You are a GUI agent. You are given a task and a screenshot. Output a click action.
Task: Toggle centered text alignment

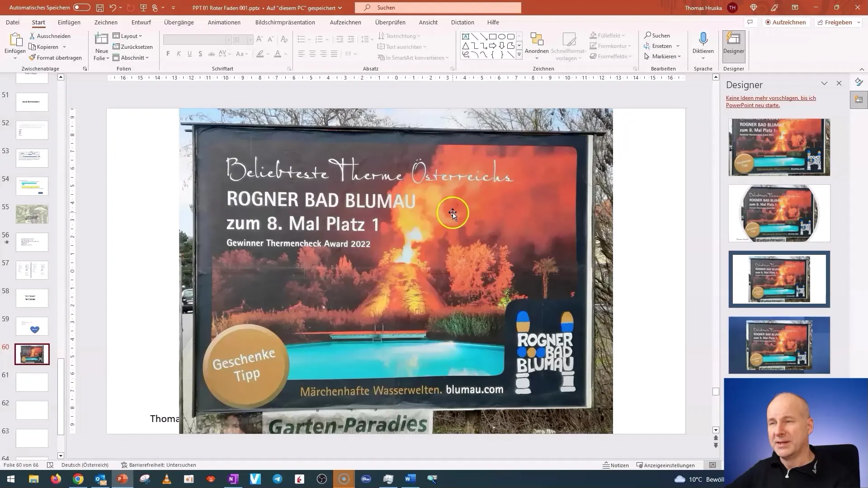tap(312, 54)
